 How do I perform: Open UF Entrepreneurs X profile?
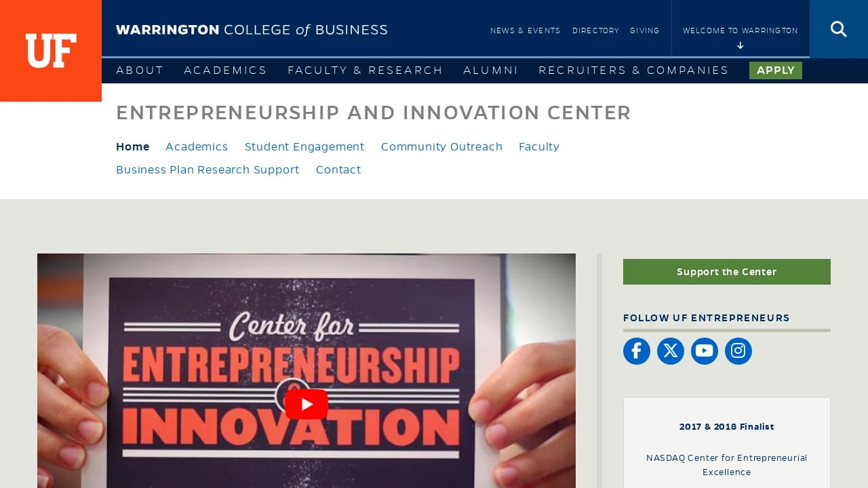[670, 351]
